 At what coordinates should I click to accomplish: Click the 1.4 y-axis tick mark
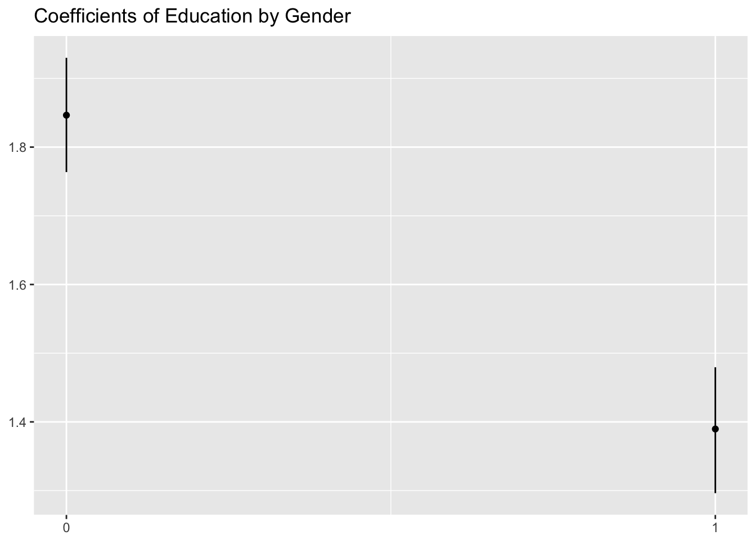pos(32,422)
